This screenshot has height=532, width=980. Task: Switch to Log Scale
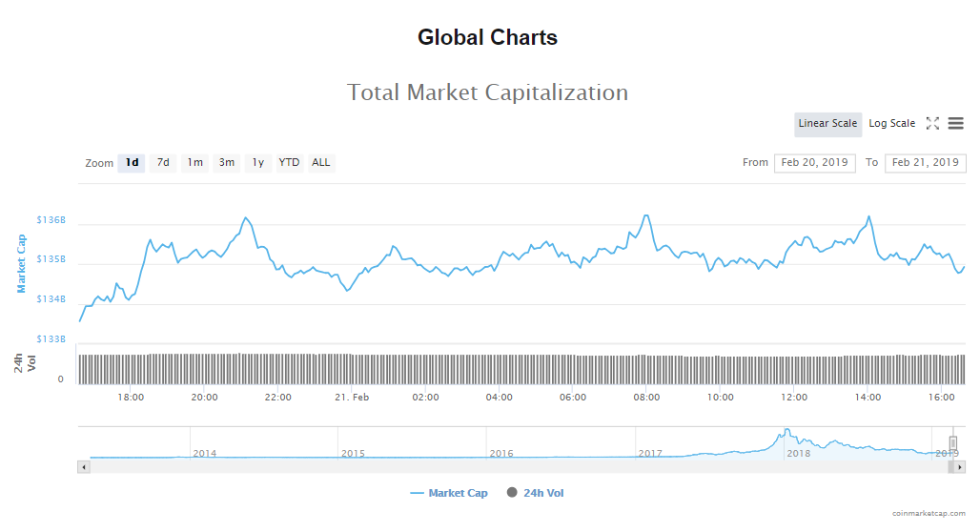tap(891, 124)
